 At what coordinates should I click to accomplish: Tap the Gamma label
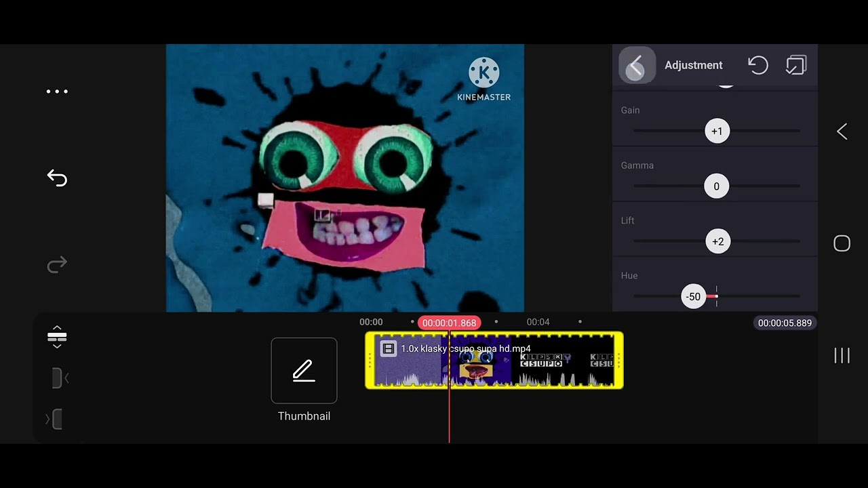point(637,165)
